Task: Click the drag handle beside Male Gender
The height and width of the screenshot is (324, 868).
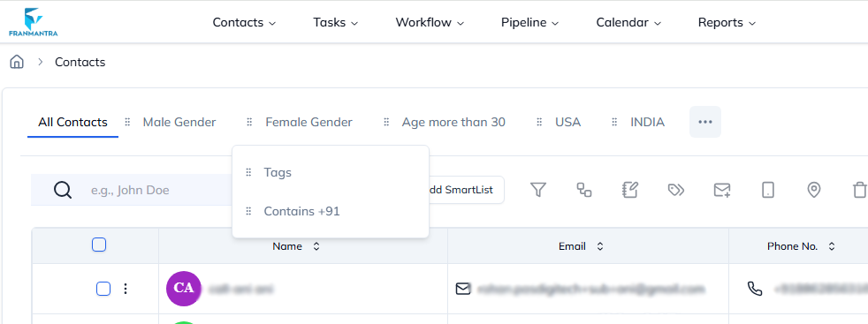Action: click(127, 122)
